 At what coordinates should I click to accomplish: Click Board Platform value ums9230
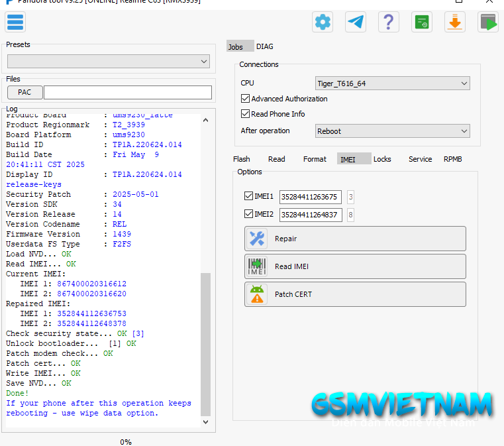(128, 135)
